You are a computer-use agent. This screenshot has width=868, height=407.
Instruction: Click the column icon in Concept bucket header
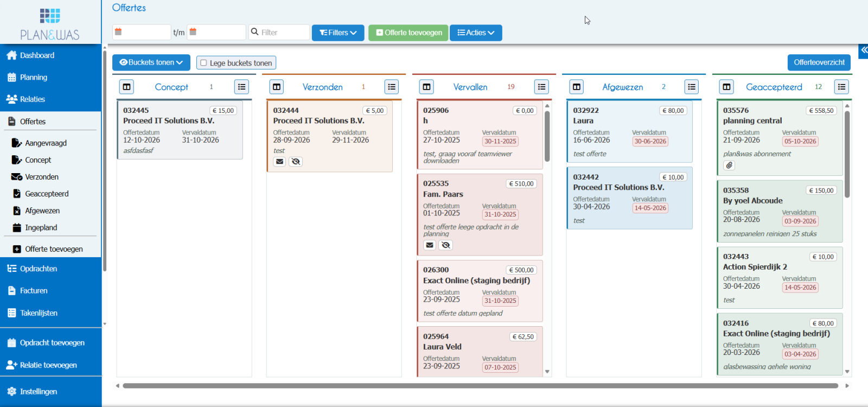coord(126,87)
